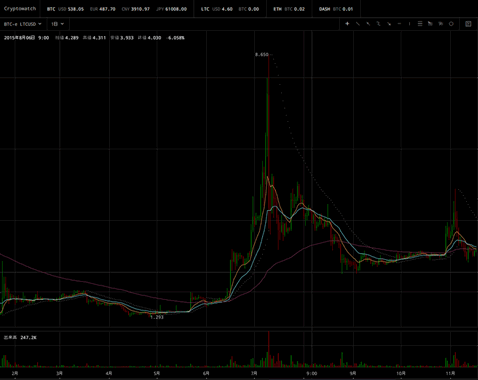The height and width of the screenshot is (380, 478).
Task: Select the circle drawing tool
Action: [x=451, y=24]
